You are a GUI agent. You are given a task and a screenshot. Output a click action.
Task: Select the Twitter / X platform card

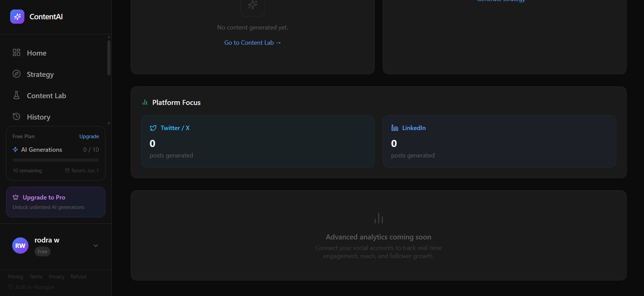(x=258, y=141)
